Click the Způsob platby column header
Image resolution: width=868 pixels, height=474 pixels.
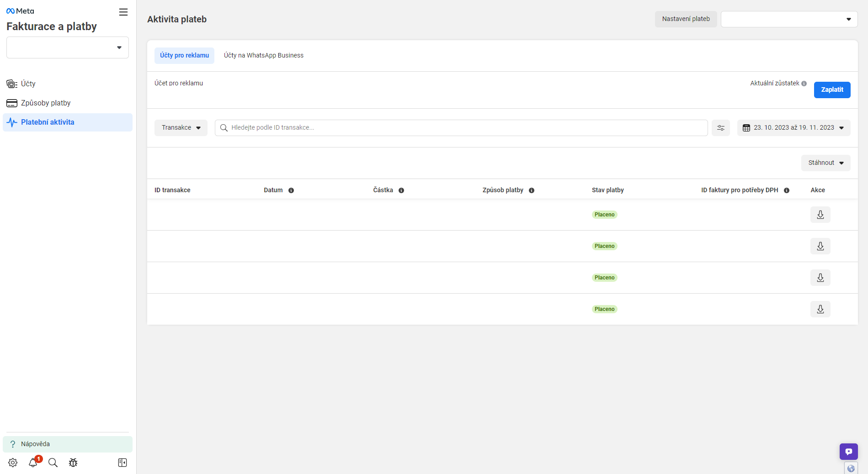[503, 190]
